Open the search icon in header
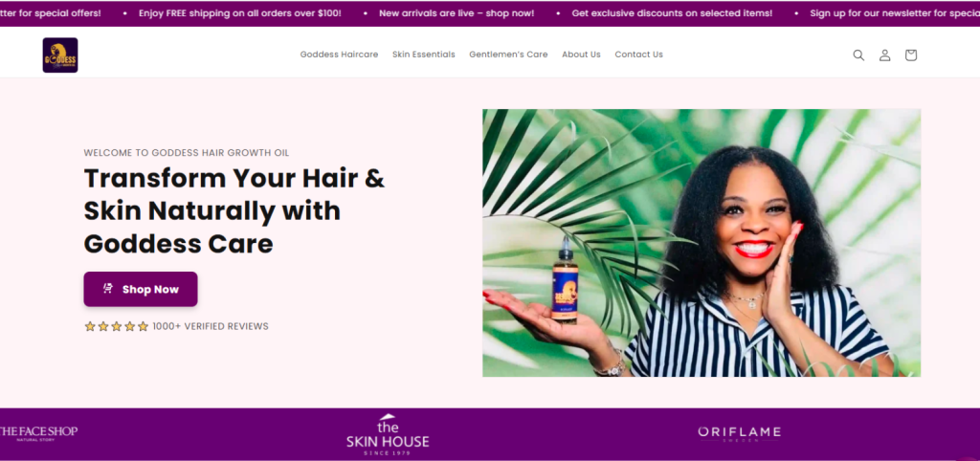Viewport: 980px width, 461px height. tap(858, 55)
